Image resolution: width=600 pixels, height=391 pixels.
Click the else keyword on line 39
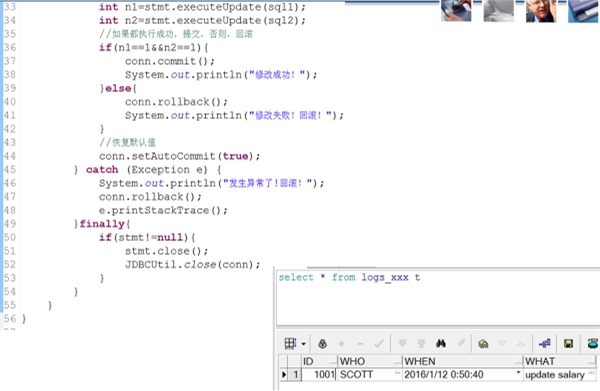118,88
